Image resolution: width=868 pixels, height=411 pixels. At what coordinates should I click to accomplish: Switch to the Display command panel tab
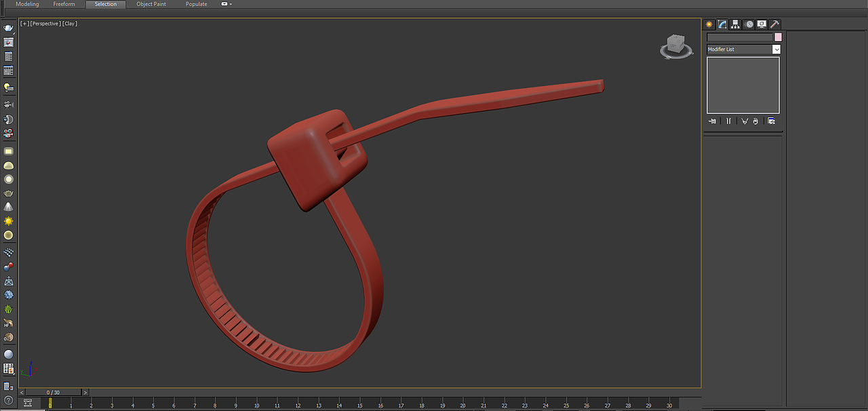click(x=762, y=24)
